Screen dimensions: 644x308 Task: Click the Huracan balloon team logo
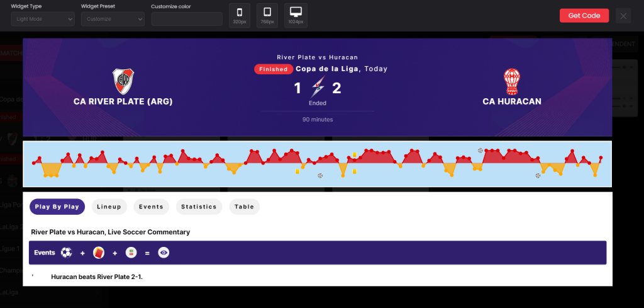(x=511, y=81)
